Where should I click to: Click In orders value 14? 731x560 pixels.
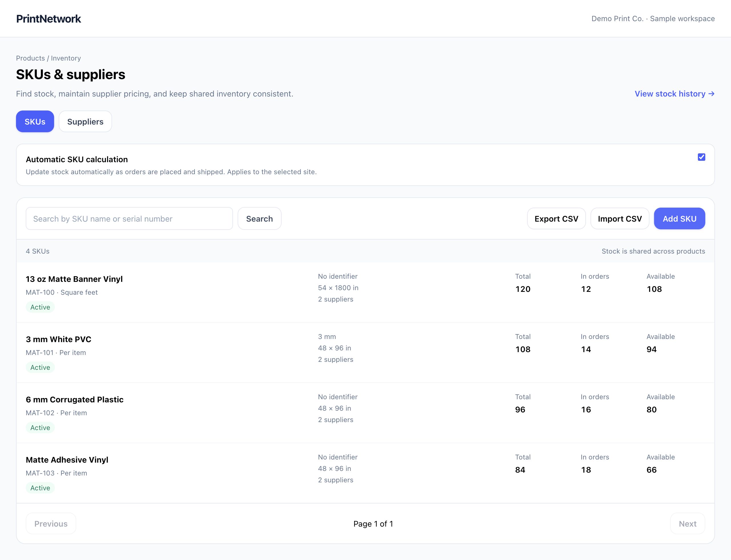(586, 349)
